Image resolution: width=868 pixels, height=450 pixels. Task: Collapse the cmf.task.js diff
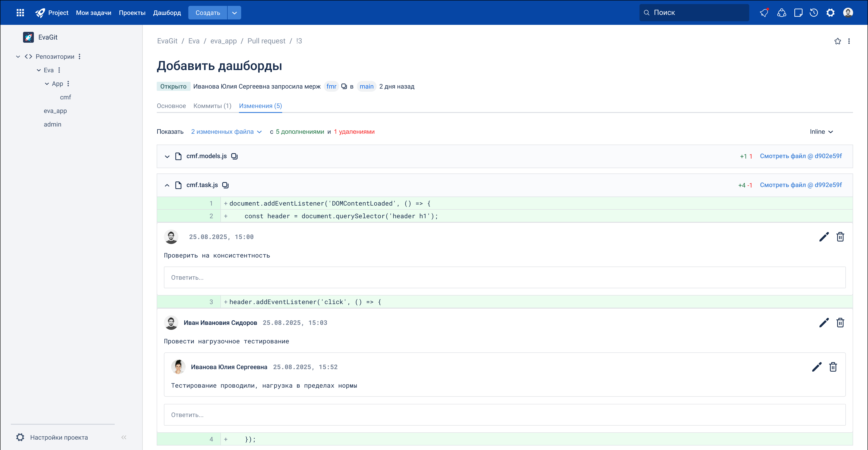(167, 185)
